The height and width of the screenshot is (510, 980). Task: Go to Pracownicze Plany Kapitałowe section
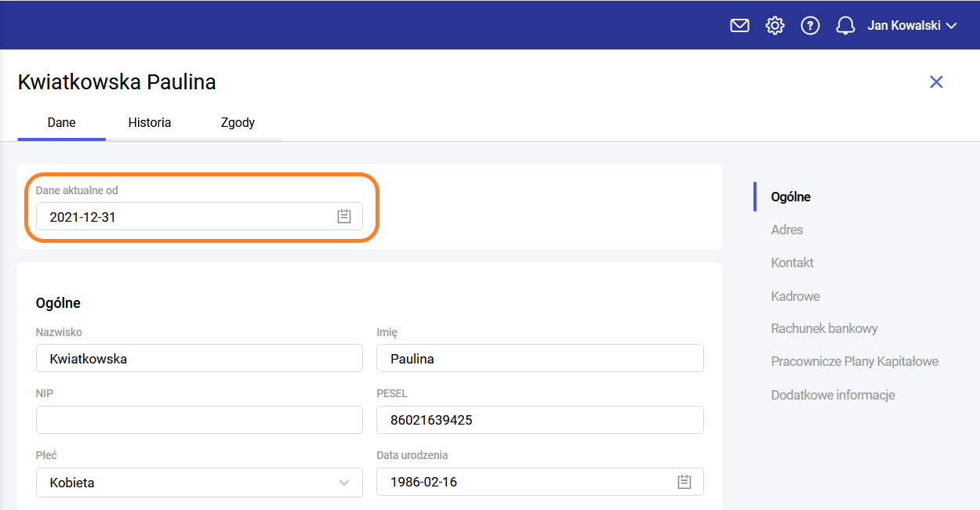pyautogui.click(x=855, y=362)
